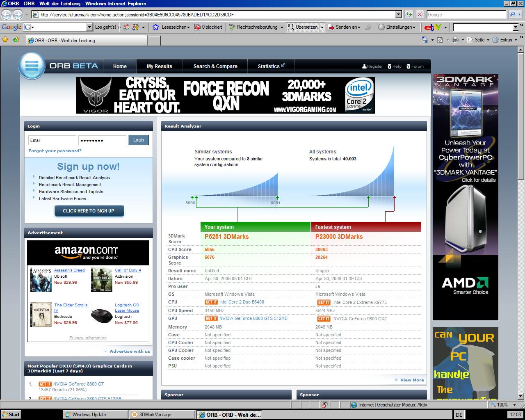The height and width of the screenshot is (420, 525).
Task: Click The Elder Scrolls IV link
Action: (x=71, y=308)
